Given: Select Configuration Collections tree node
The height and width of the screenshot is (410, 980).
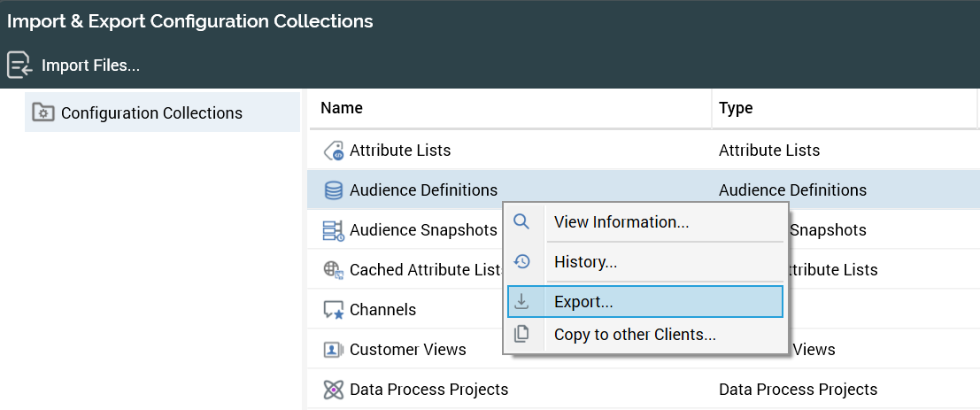Looking at the screenshot, I should coord(151,113).
